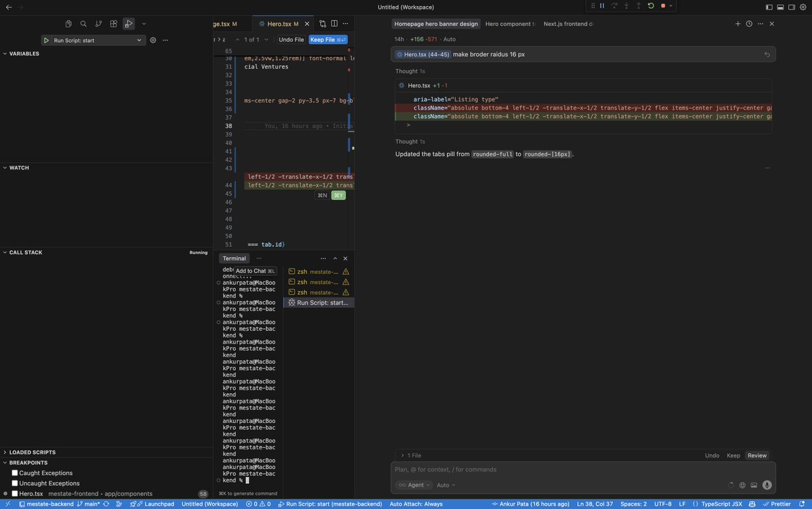
Task: Click Keep in the chat changes bar
Action: click(733, 455)
